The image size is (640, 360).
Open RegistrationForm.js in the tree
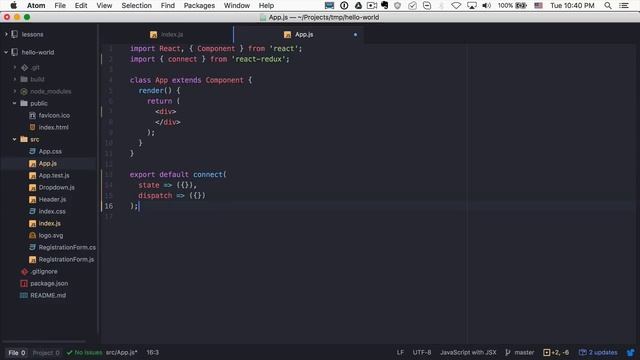[x=66, y=260]
